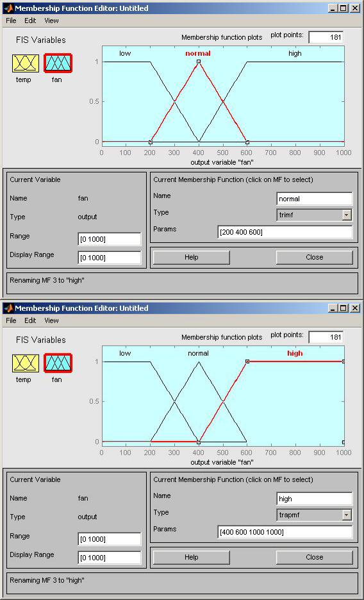
Task: Open the File menu in the upper window
Action: (11, 21)
